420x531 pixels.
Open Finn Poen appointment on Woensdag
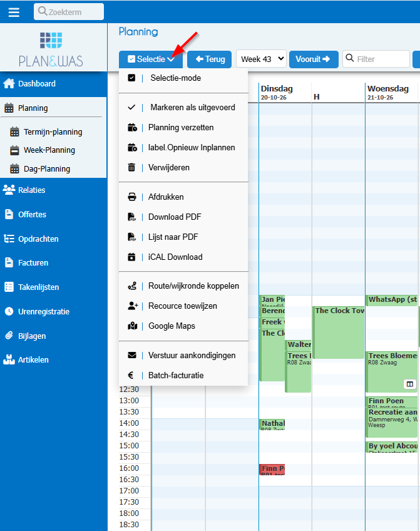pyautogui.click(x=392, y=402)
